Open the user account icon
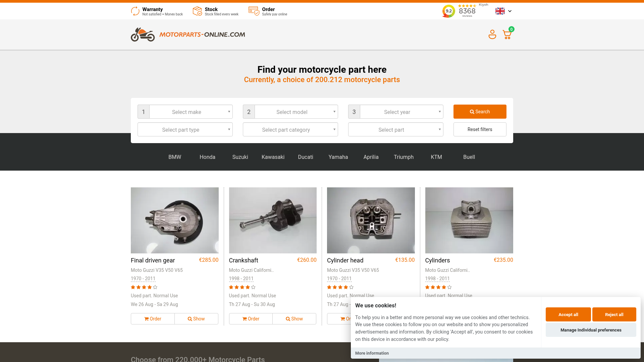 tap(492, 35)
